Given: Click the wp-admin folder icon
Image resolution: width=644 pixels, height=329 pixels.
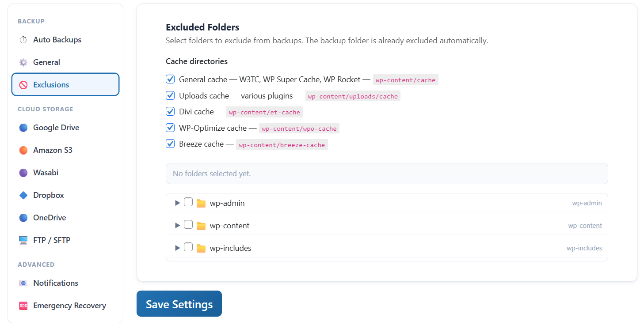Looking at the screenshot, I should click(x=201, y=203).
